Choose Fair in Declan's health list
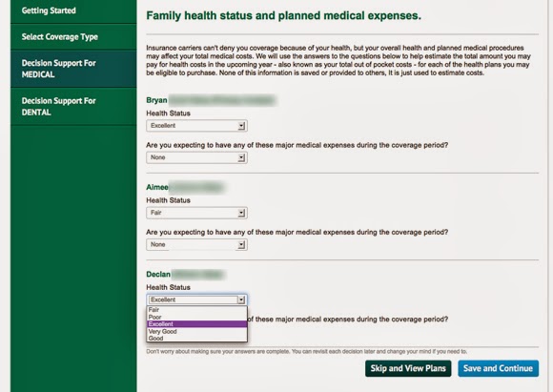This screenshot has height=392, width=553. (x=196, y=310)
